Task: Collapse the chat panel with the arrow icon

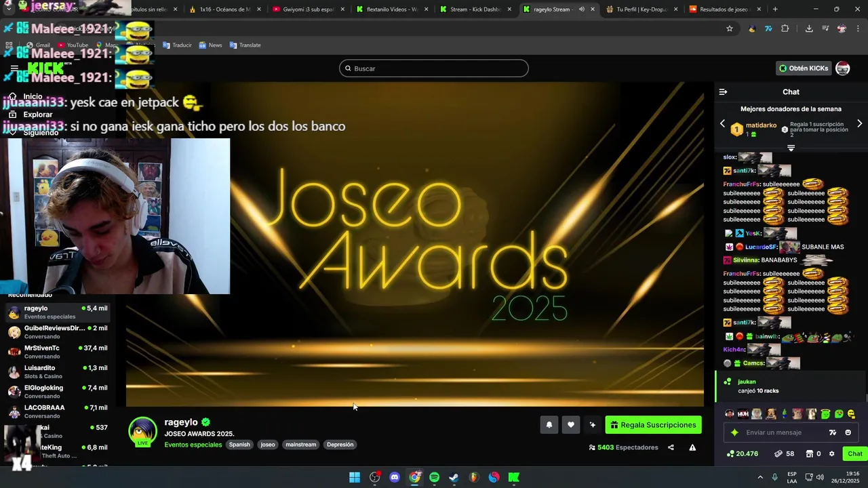Action: coord(723,91)
